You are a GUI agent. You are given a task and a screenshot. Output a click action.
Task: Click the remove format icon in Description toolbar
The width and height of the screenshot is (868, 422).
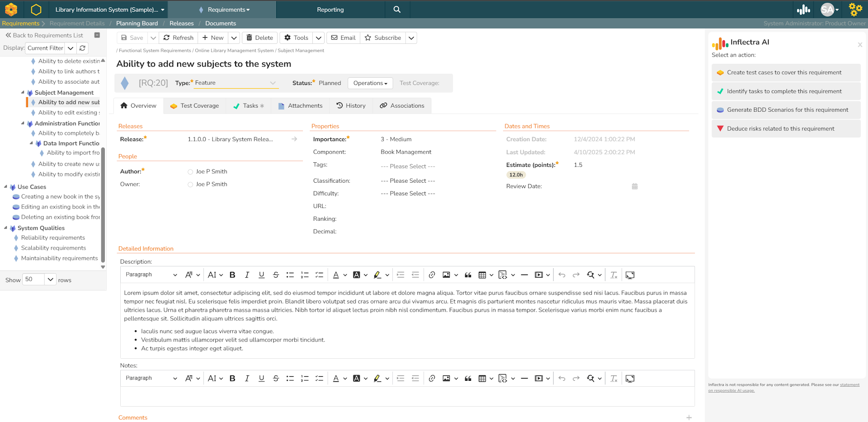tap(613, 275)
